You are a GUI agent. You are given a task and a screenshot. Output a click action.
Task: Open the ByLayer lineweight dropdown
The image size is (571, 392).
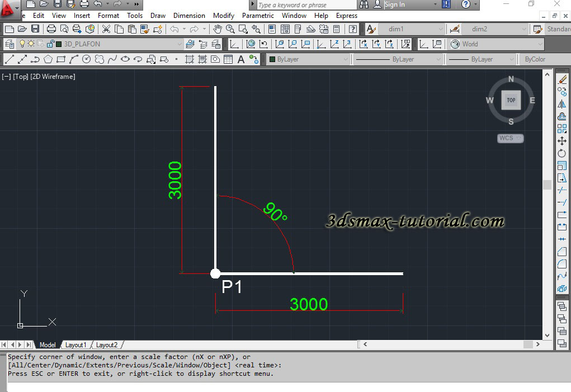tap(512, 59)
